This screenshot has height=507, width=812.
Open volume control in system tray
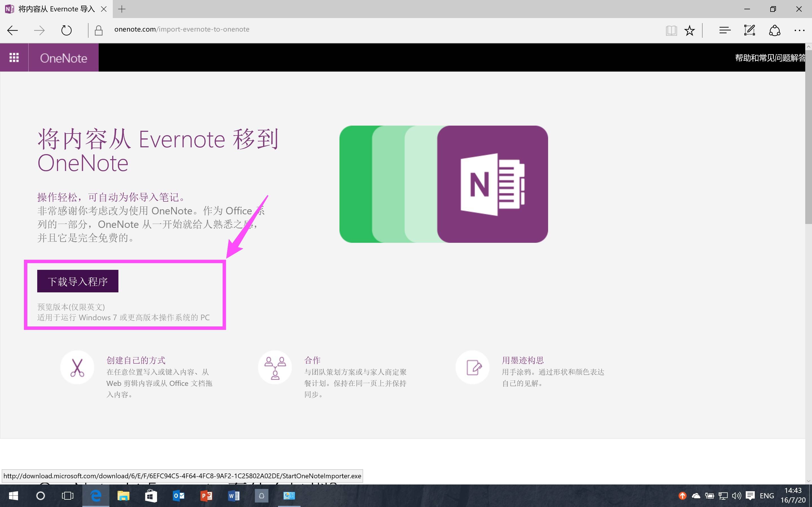[736, 496]
